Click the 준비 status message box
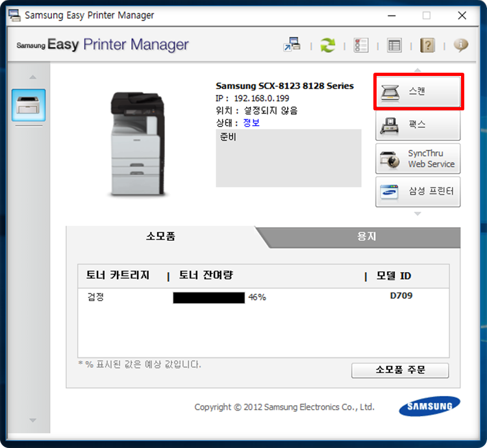 pyautogui.click(x=288, y=158)
